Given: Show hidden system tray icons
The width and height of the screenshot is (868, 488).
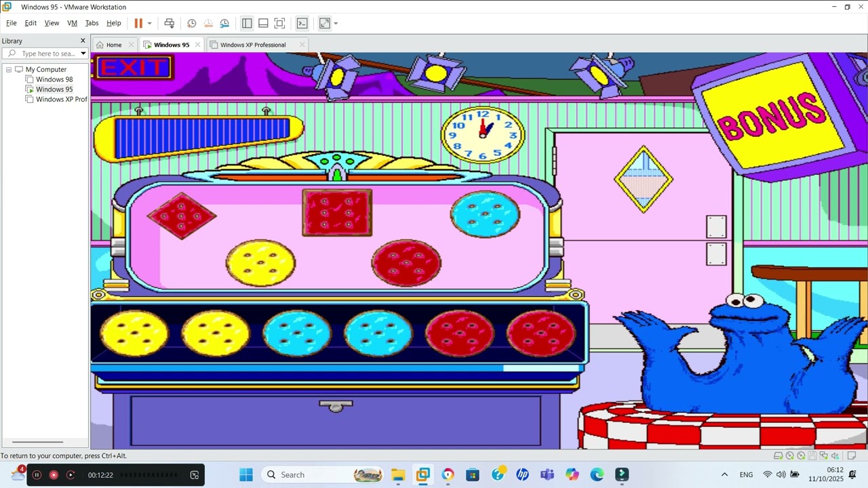Looking at the screenshot, I should (x=724, y=474).
